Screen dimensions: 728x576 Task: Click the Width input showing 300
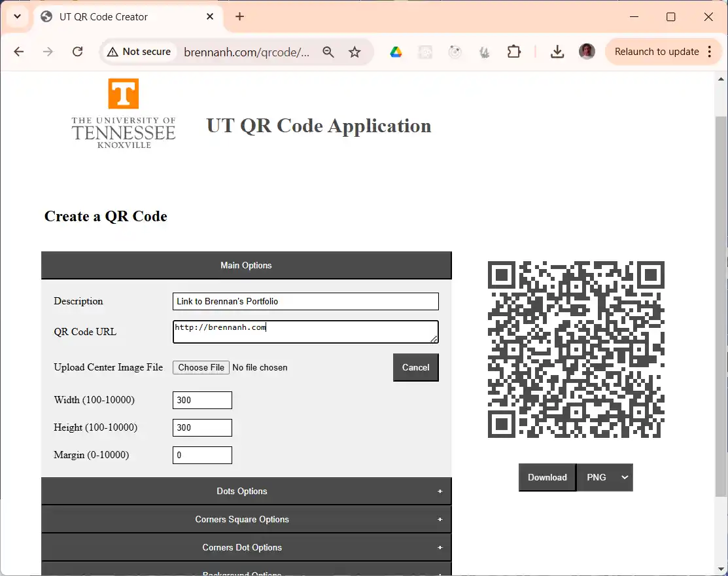coord(202,400)
